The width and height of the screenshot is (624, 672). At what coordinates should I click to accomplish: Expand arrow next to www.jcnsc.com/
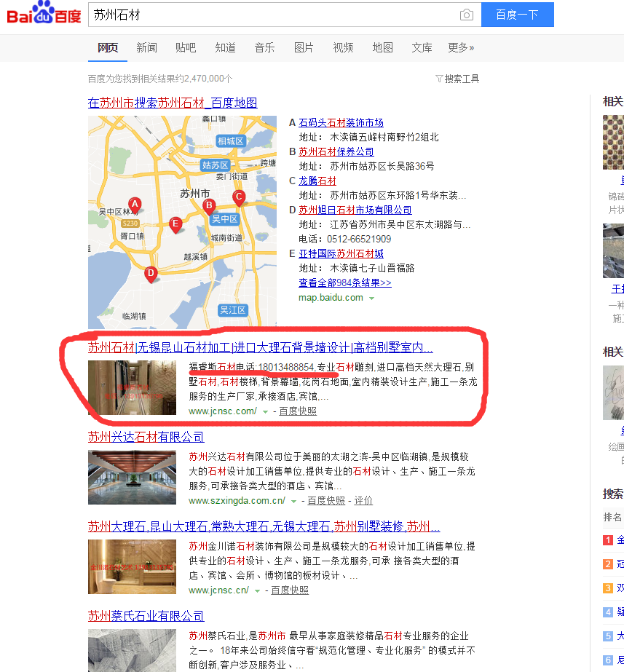click(265, 412)
